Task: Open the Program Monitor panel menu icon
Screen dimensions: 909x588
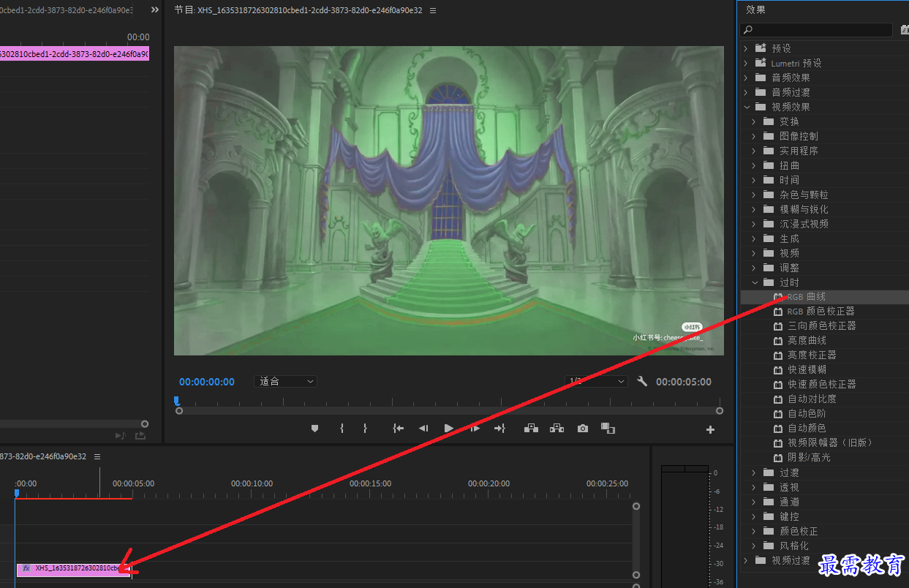Action: coord(433,11)
